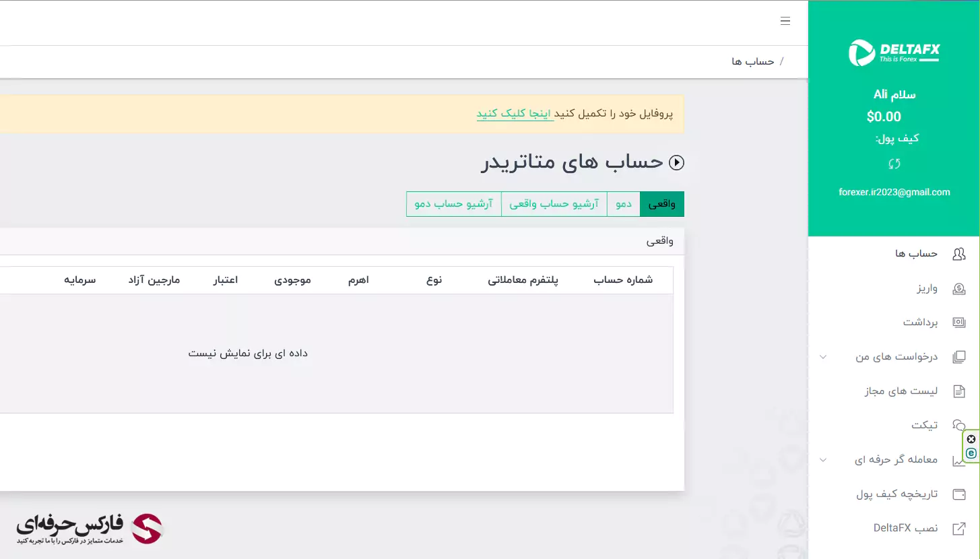Screen dimensions: 980x559
Task: Click the اینجا کلیک کنید profile link
Action: (x=515, y=113)
